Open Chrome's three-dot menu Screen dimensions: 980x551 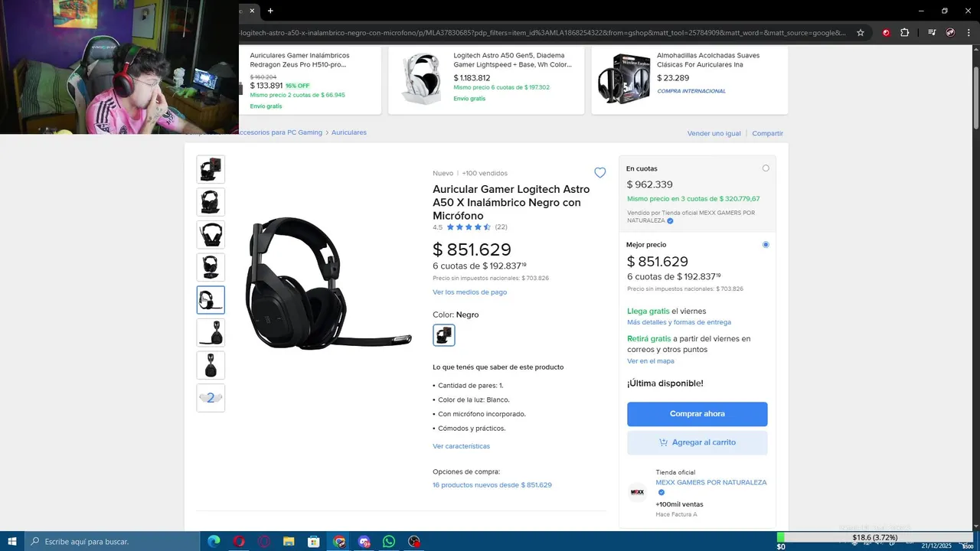pyautogui.click(x=968, y=33)
